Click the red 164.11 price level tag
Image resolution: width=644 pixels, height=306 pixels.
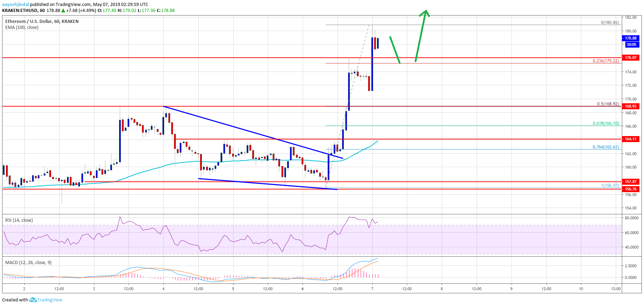(631, 139)
